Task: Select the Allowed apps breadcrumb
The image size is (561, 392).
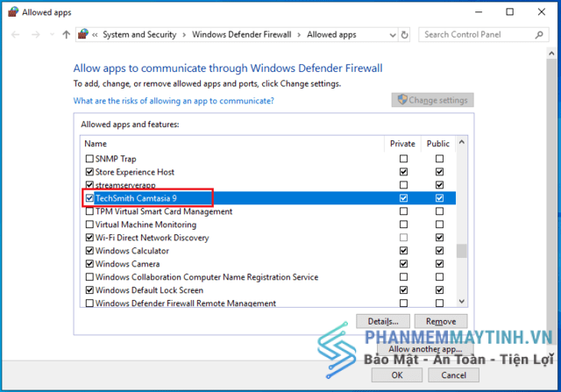Action: click(x=331, y=35)
